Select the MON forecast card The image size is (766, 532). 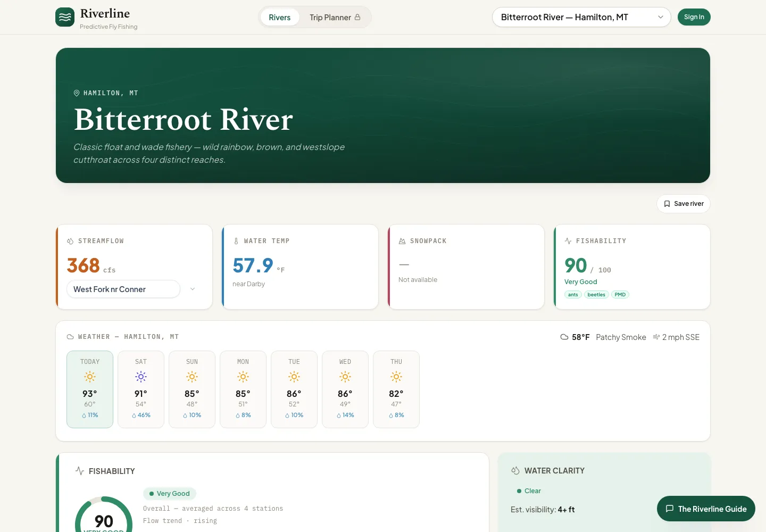pos(243,389)
